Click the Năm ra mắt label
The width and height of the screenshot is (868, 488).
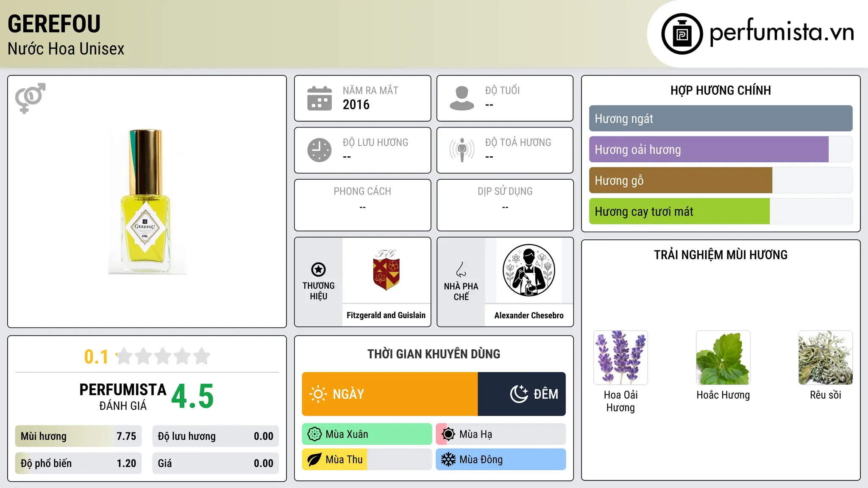click(x=370, y=90)
